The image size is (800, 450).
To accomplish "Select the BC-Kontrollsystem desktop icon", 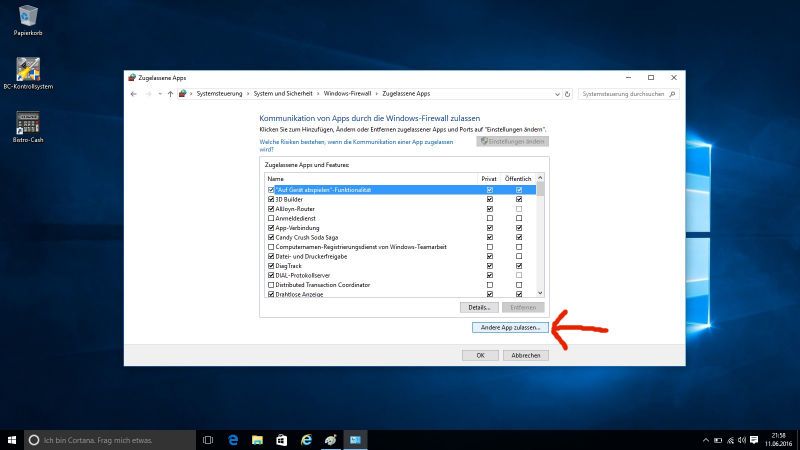I will 28,73.
